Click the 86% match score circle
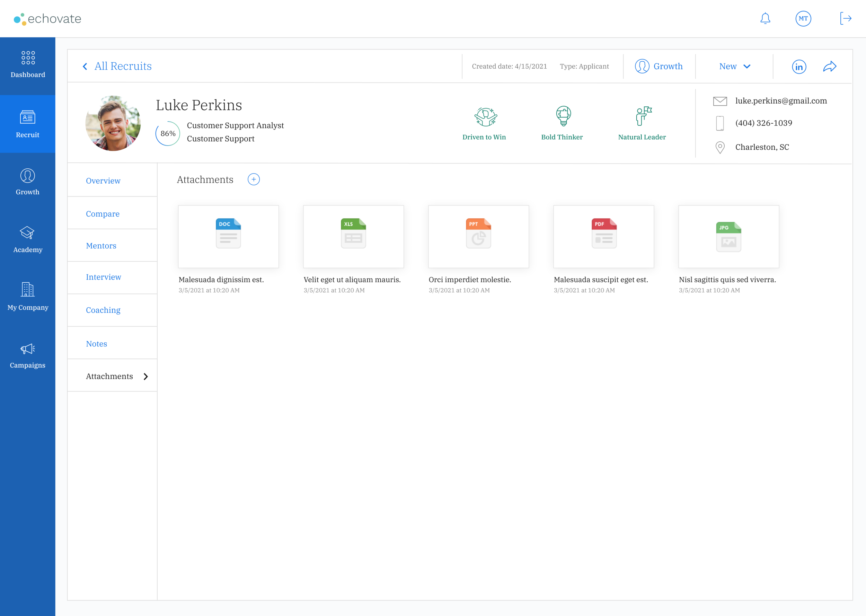The image size is (866, 616). tap(168, 133)
